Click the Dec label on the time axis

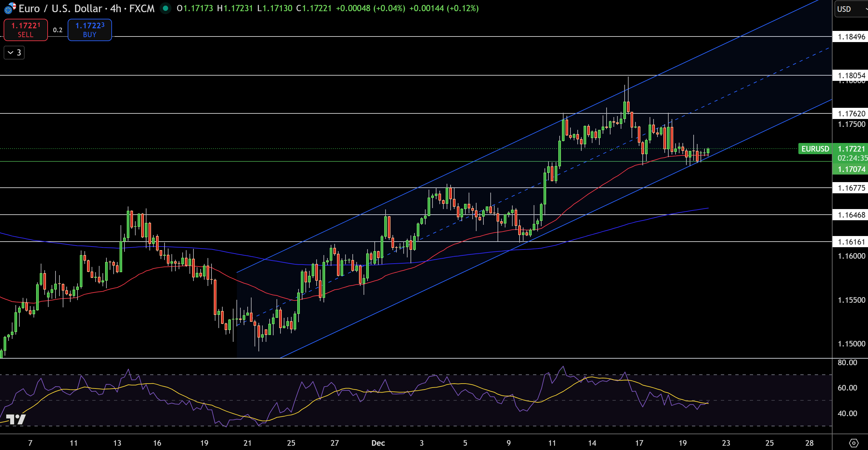[378, 444]
